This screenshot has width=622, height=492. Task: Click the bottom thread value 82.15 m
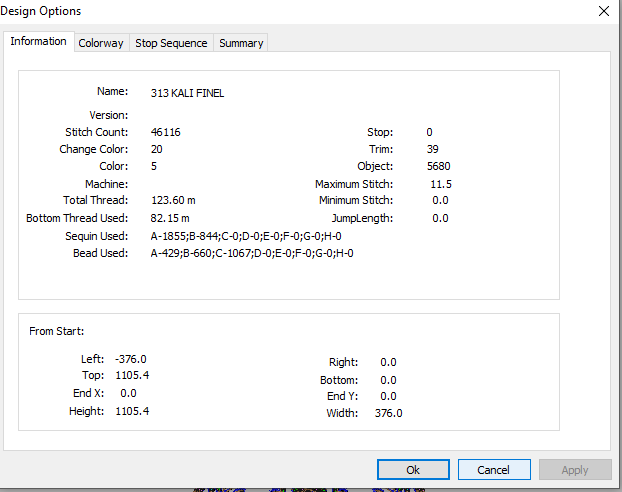click(170, 218)
